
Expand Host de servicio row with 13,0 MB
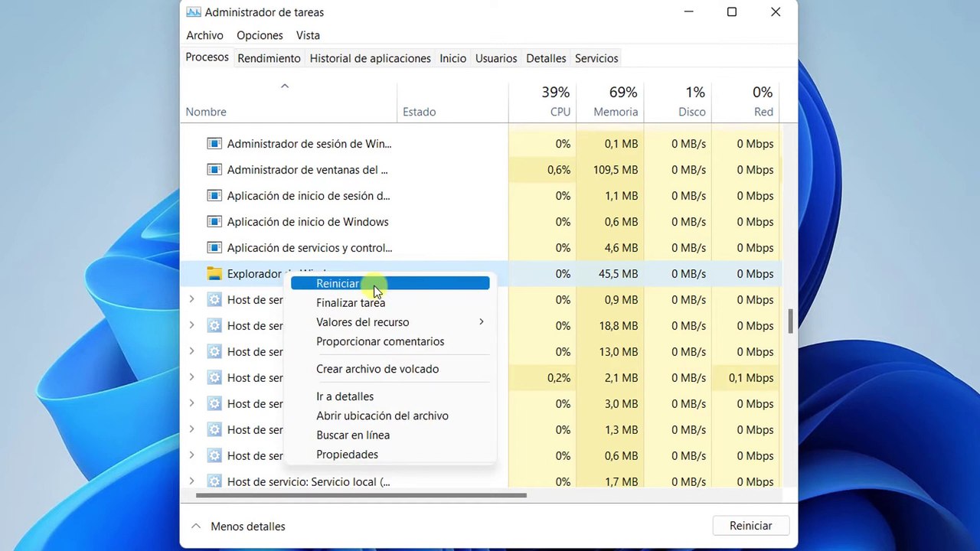tap(192, 351)
